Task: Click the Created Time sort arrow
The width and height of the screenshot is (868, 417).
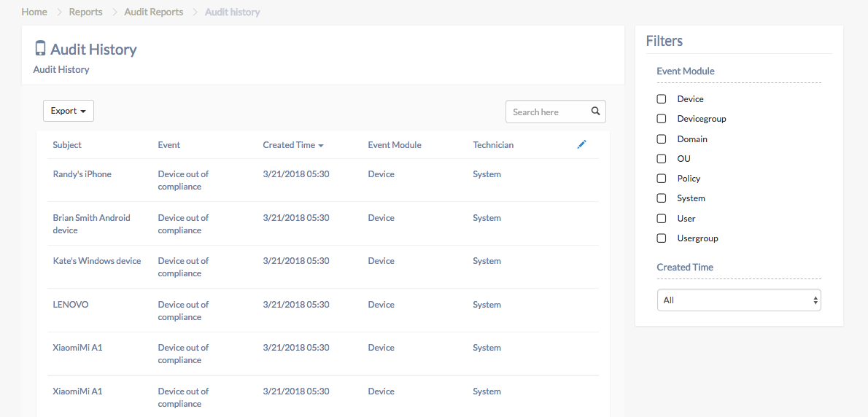Action: [x=320, y=146]
